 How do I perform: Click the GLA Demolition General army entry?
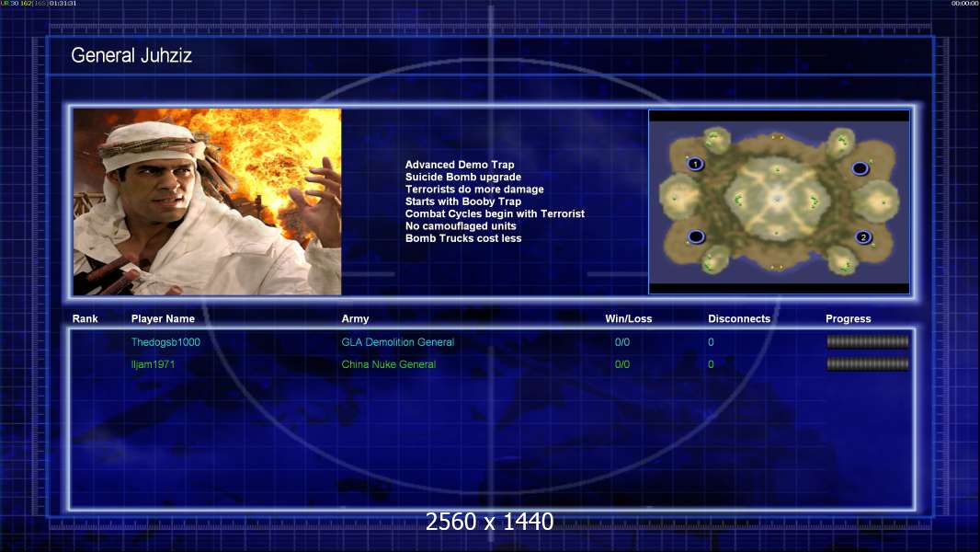[397, 342]
